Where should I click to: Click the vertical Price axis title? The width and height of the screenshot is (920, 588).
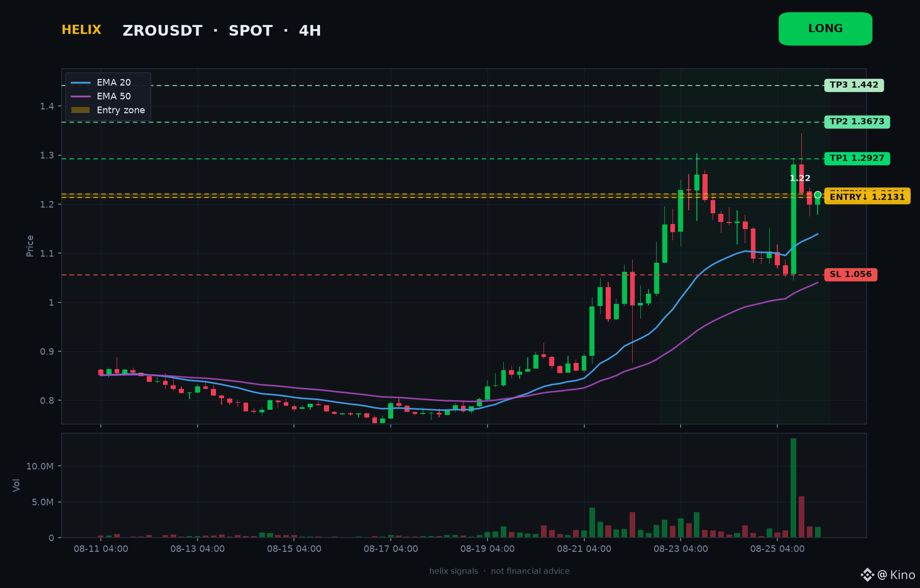pyautogui.click(x=30, y=246)
